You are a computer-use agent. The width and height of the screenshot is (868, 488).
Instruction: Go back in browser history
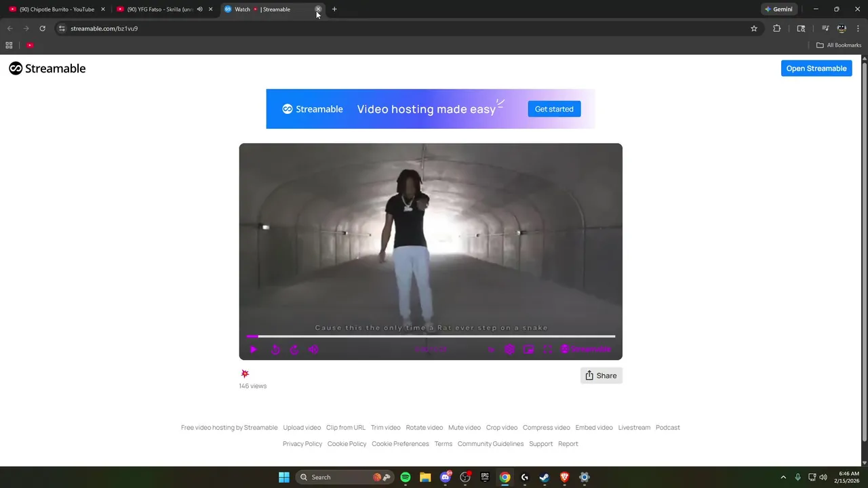[x=9, y=28]
